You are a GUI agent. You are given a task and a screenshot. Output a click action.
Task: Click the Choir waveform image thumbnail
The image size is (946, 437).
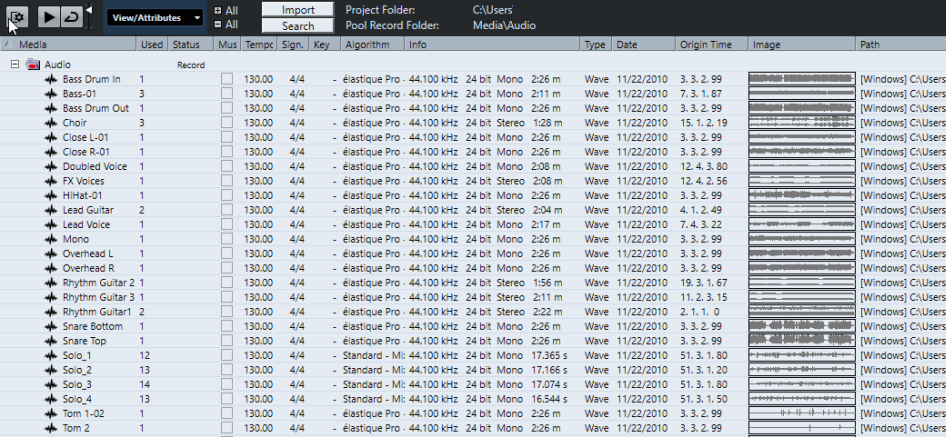(x=802, y=123)
